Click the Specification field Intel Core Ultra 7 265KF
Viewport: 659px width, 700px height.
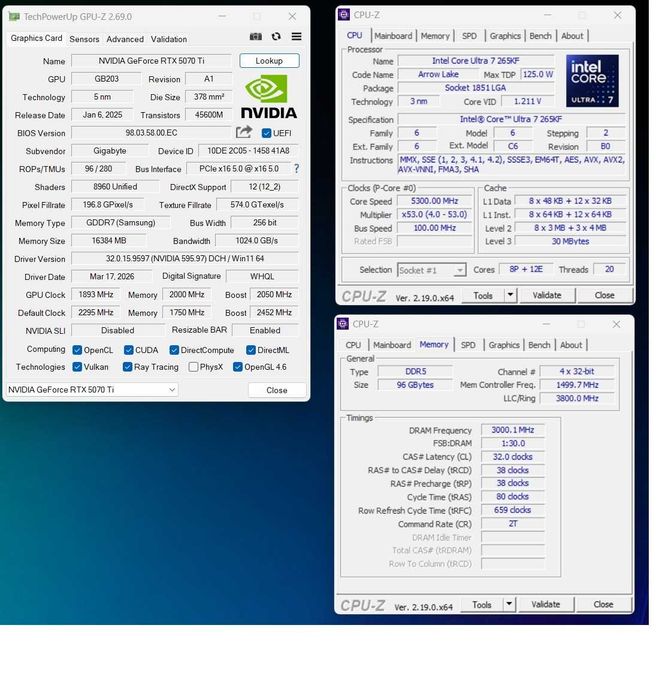(511, 119)
